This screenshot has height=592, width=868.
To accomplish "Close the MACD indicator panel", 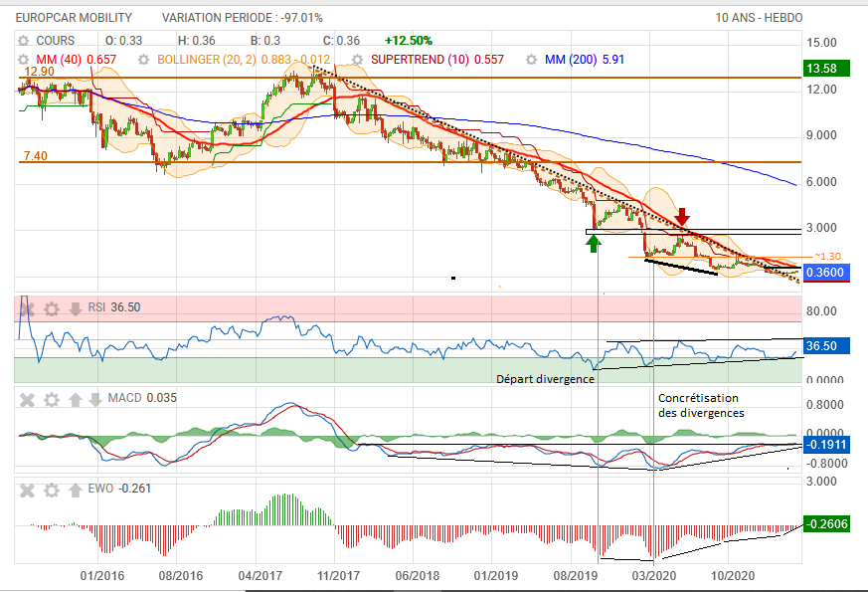I will (28, 399).
